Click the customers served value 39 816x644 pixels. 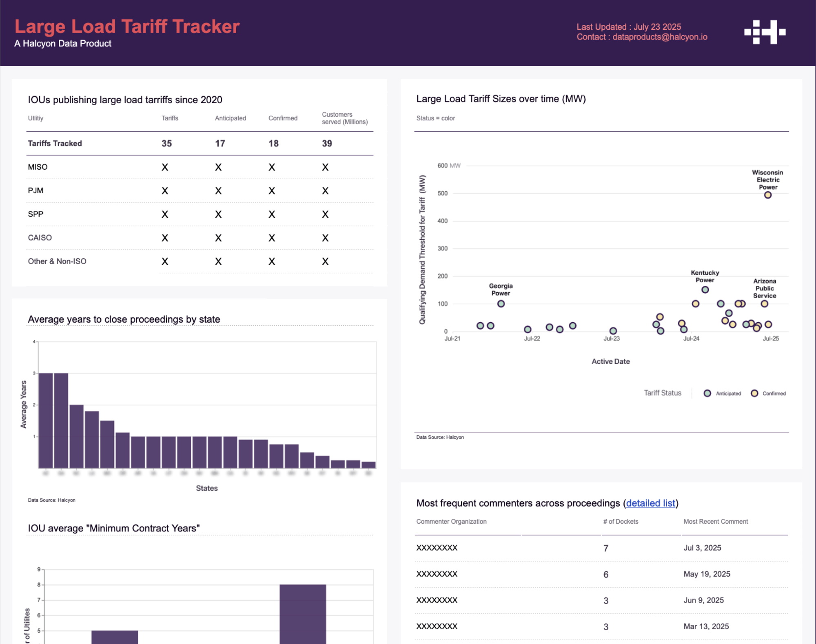coord(327,144)
